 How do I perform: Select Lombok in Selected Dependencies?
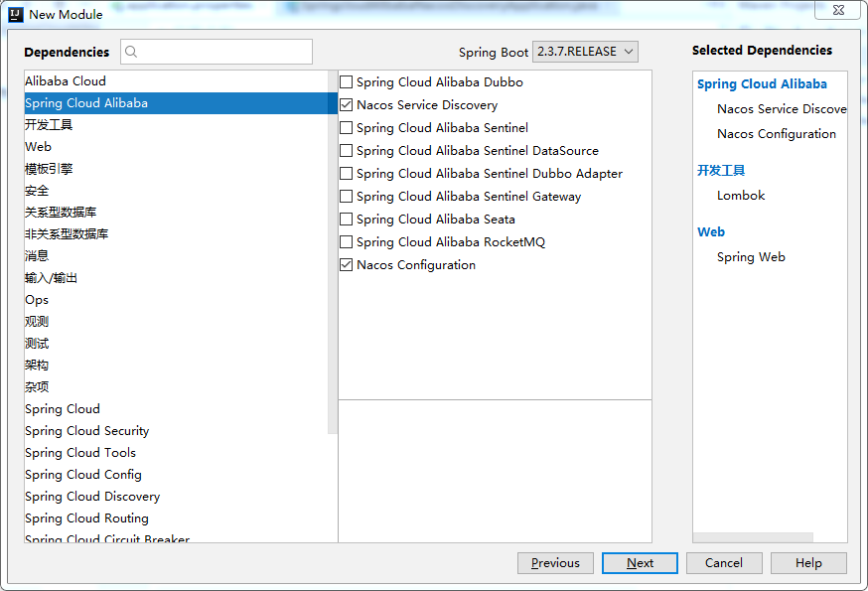click(741, 196)
